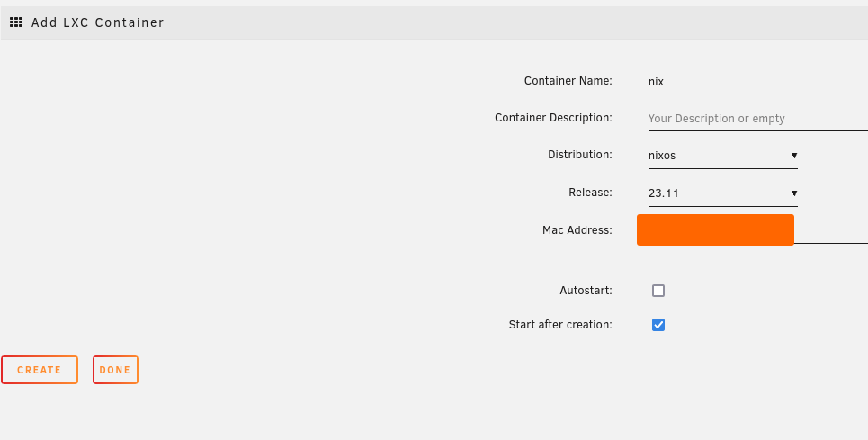Click the grid icon beside Add LXC Container
The width and height of the screenshot is (868, 440).
(x=16, y=22)
